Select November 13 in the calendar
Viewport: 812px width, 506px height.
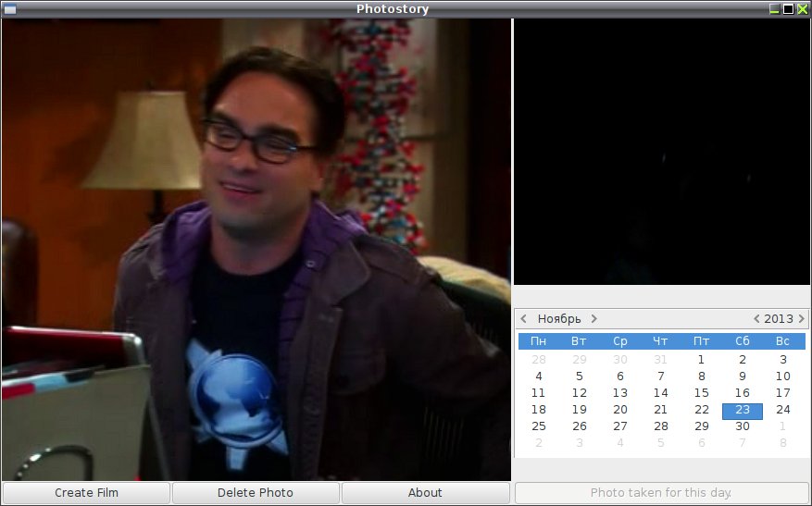[619, 393]
